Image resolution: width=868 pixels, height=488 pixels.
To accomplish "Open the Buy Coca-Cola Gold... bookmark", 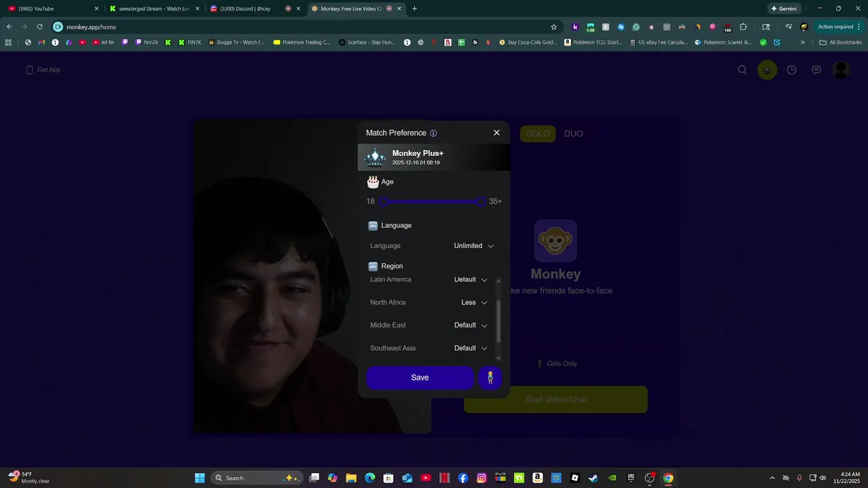I will coord(528,42).
